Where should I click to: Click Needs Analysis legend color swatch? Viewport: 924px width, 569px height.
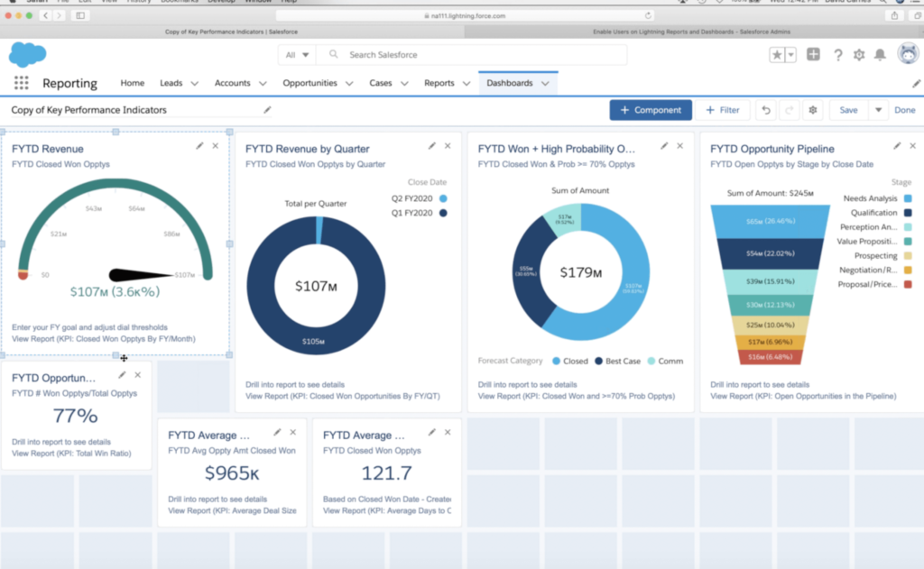(908, 198)
